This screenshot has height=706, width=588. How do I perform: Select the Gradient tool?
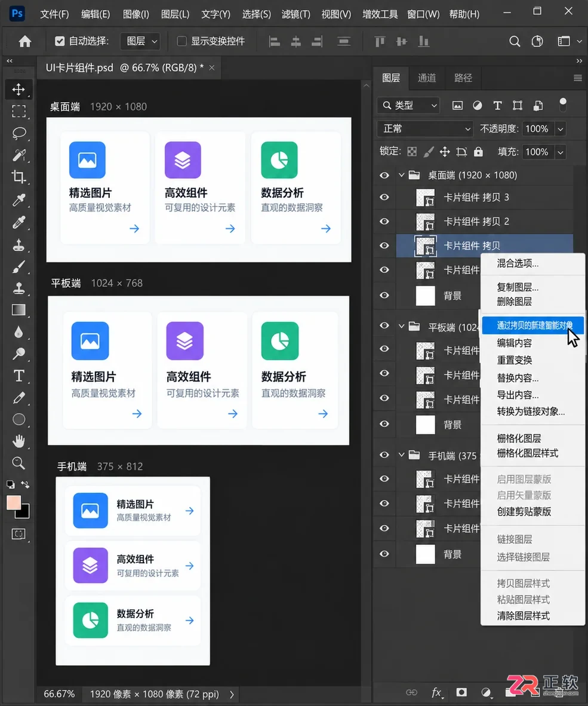[x=19, y=310]
